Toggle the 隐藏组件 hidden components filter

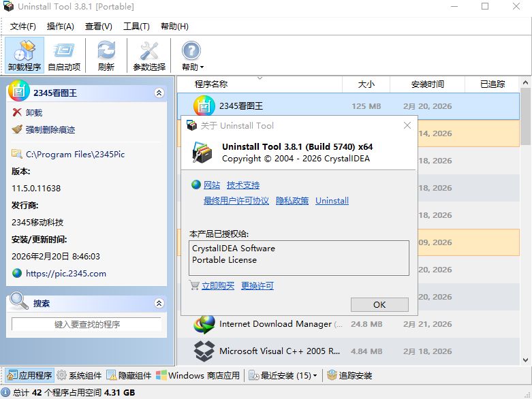pyautogui.click(x=129, y=375)
